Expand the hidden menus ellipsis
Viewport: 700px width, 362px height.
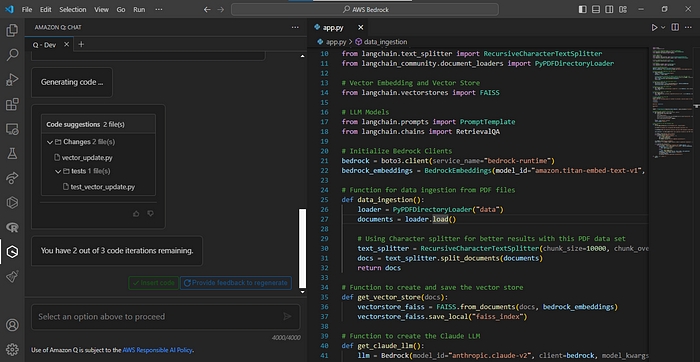click(x=158, y=9)
